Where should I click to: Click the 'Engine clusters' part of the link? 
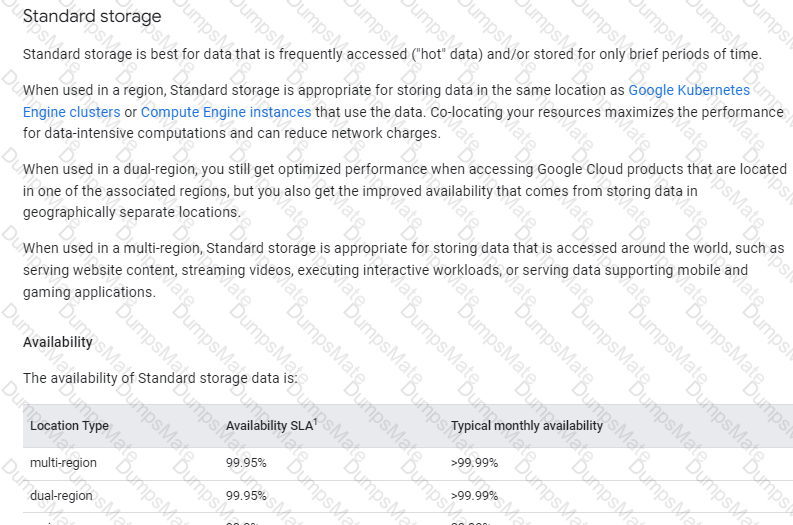click(71, 112)
